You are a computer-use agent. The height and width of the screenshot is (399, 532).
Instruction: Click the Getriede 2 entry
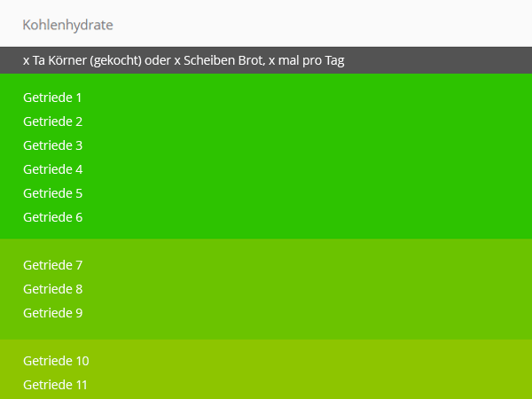[52, 121]
